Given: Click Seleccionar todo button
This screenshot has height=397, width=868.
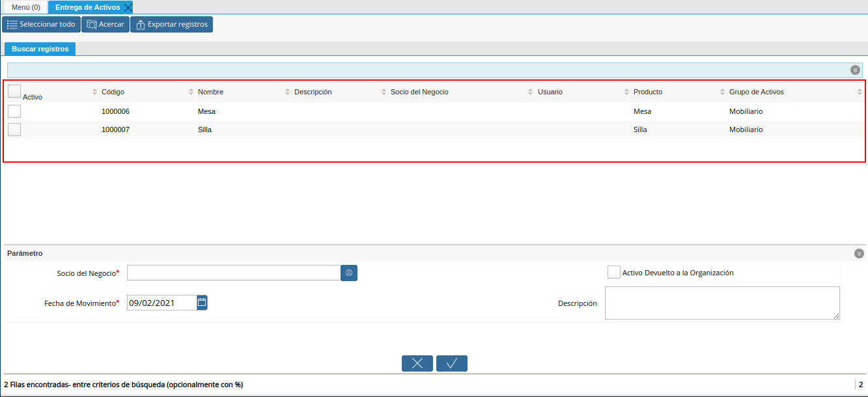Looking at the screenshot, I should 41,24.
